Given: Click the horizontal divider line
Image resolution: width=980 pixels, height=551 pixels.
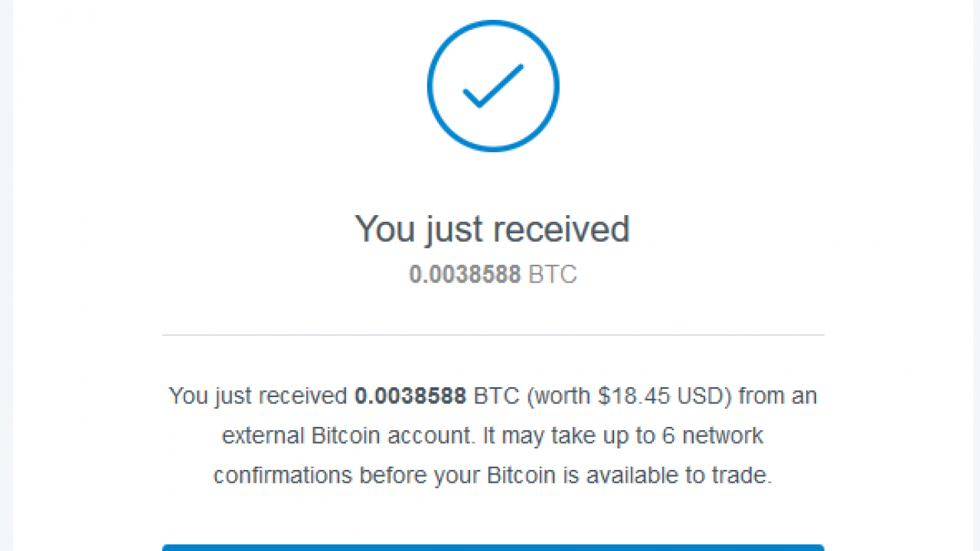Looking at the screenshot, I should click(x=493, y=335).
